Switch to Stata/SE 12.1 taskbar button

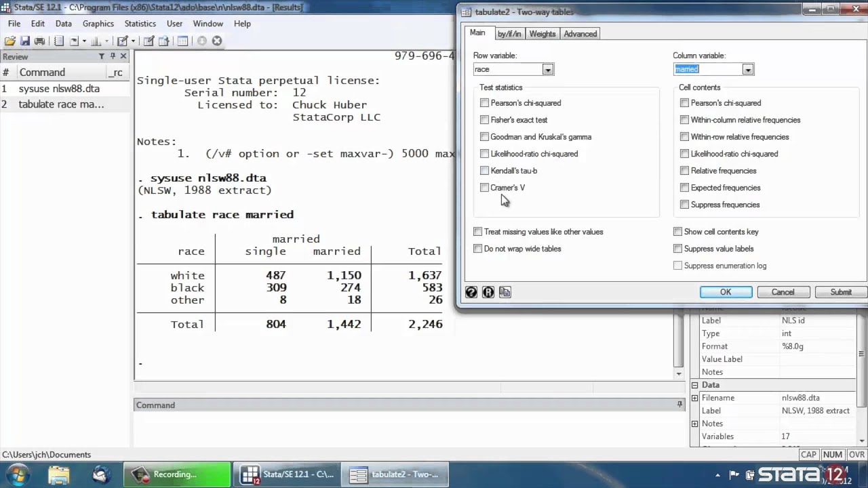[x=288, y=474]
